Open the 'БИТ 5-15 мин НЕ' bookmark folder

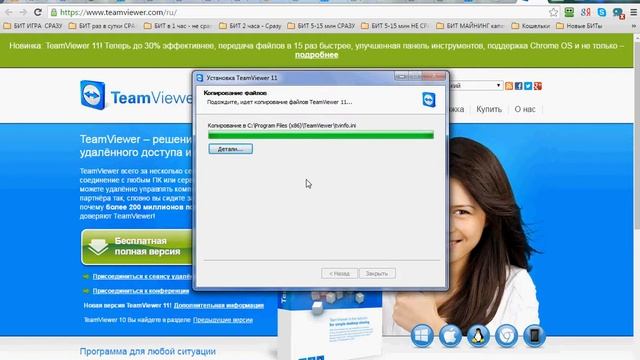pyautogui.click(x=395, y=26)
